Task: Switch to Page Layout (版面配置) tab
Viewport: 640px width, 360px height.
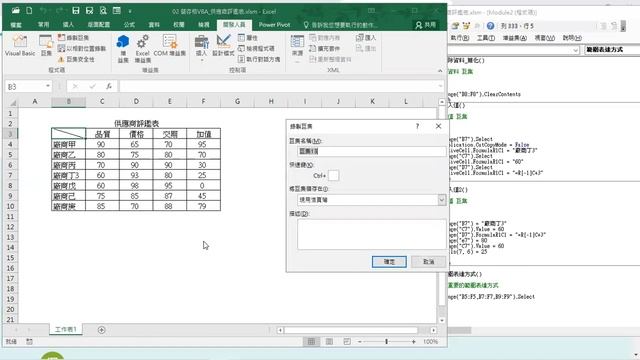Action: point(99,25)
